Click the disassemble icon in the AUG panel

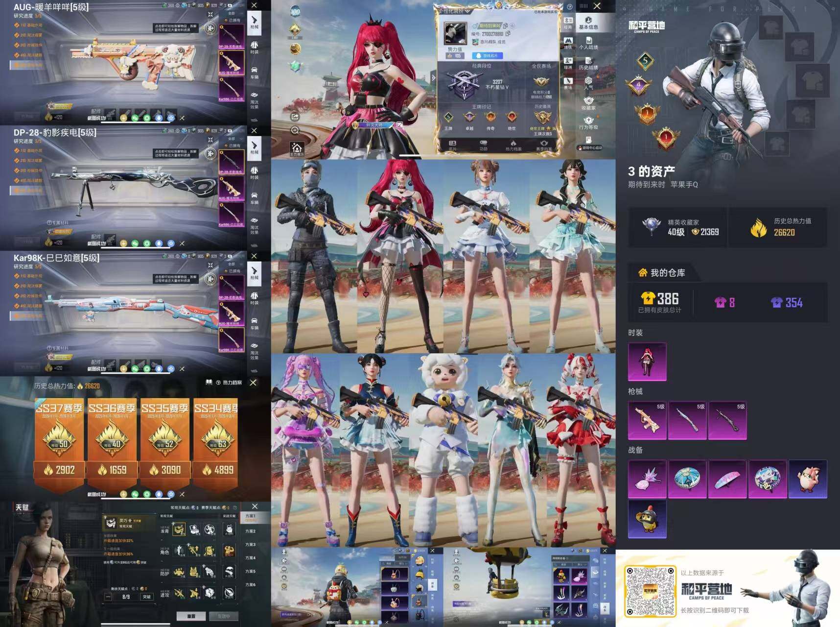(x=210, y=28)
